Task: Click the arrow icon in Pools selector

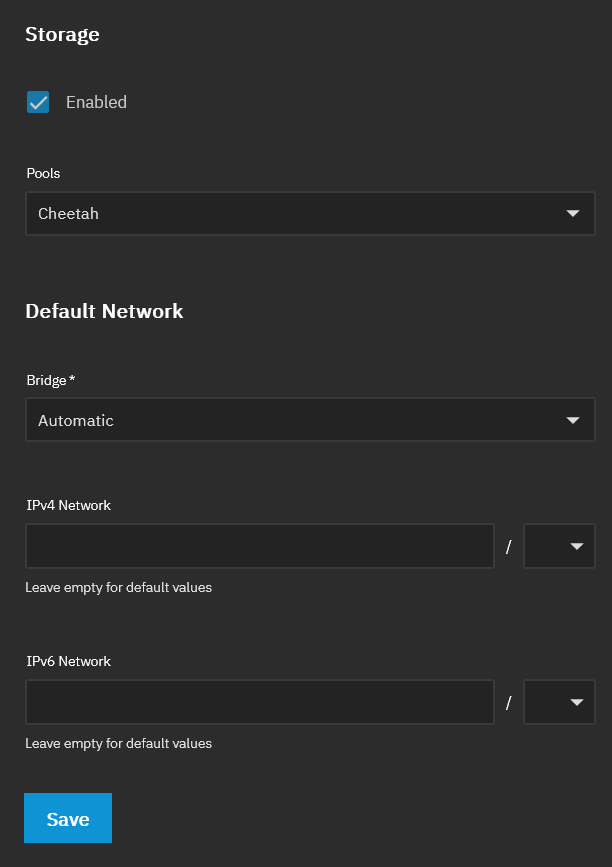Action: (573, 213)
